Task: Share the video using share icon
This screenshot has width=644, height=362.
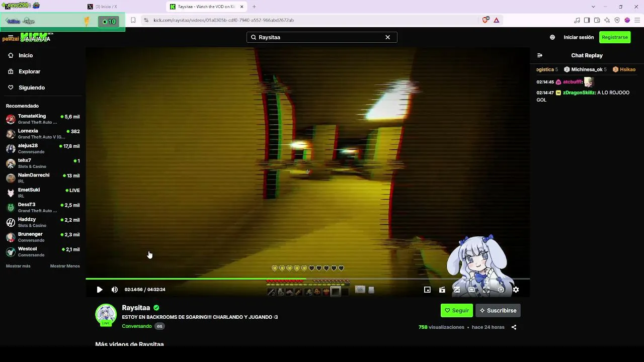Action: coord(514,327)
